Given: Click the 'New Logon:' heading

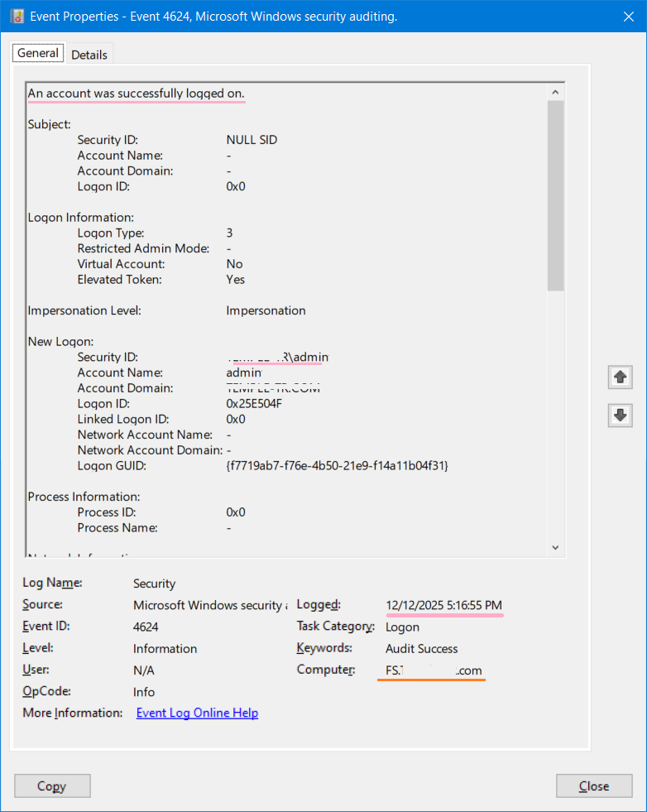Looking at the screenshot, I should click(x=60, y=342).
